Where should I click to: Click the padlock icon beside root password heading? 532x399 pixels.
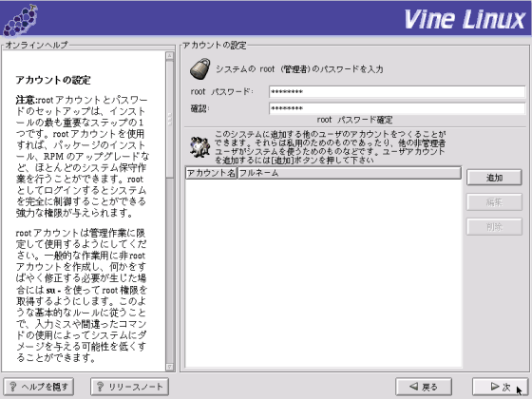(199, 68)
